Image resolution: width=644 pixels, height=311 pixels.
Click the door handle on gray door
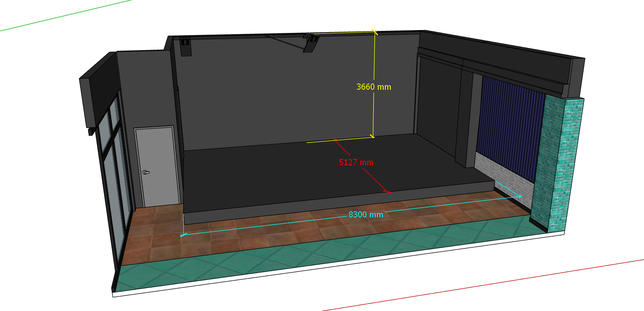pos(146,172)
